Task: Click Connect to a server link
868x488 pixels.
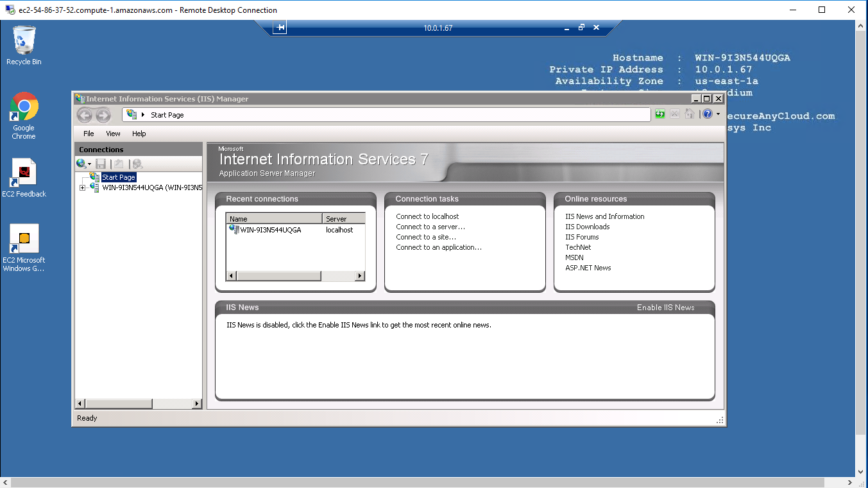Action: click(430, 227)
